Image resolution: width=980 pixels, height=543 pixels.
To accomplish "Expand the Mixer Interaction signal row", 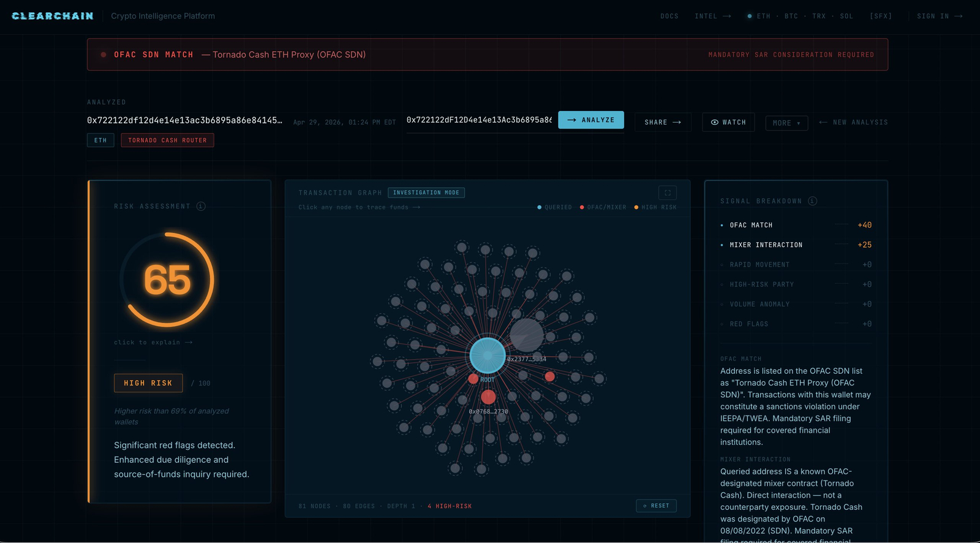I will tap(796, 245).
